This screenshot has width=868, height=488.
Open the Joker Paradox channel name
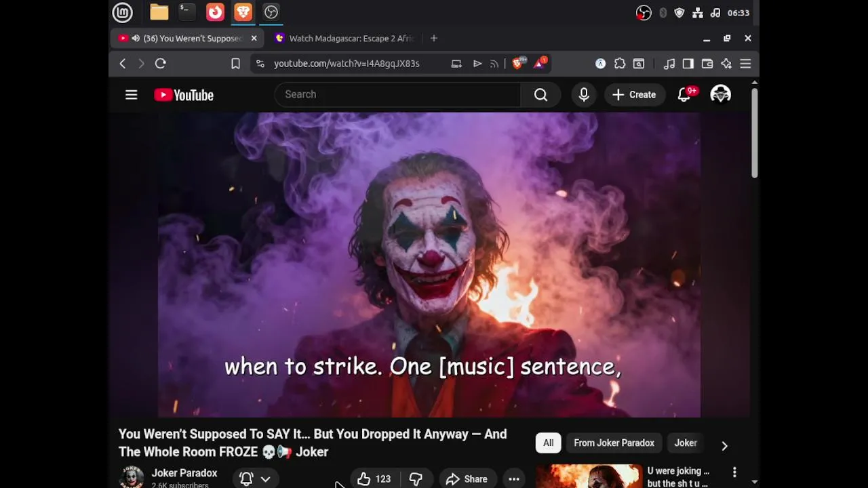(x=184, y=473)
